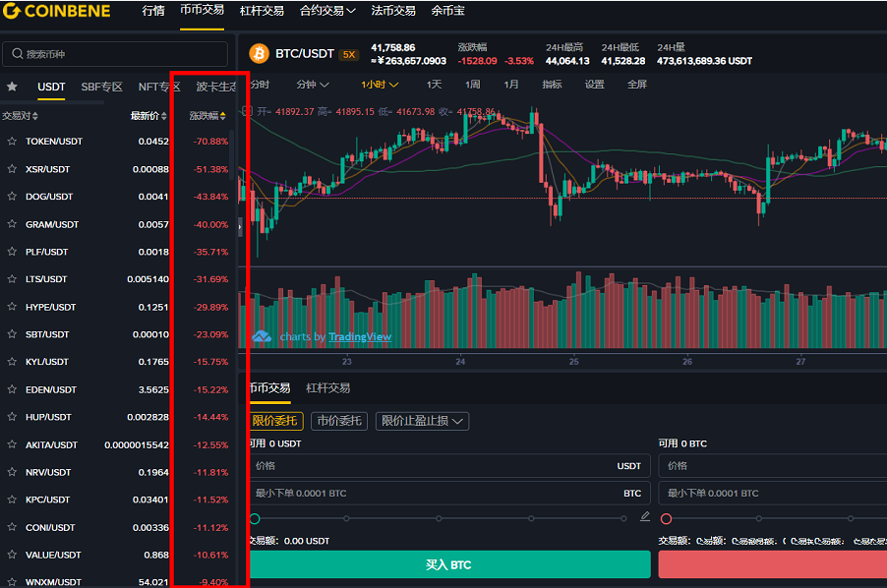Screen dimensions: 887x588
Task: Click the search magnifier icon
Action: pos(18,54)
